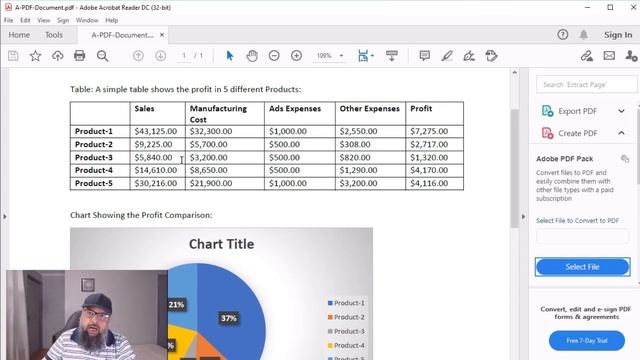Open the fit page options dropdown arrow
This screenshot has height=360, width=640.
[x=372, y=56]
